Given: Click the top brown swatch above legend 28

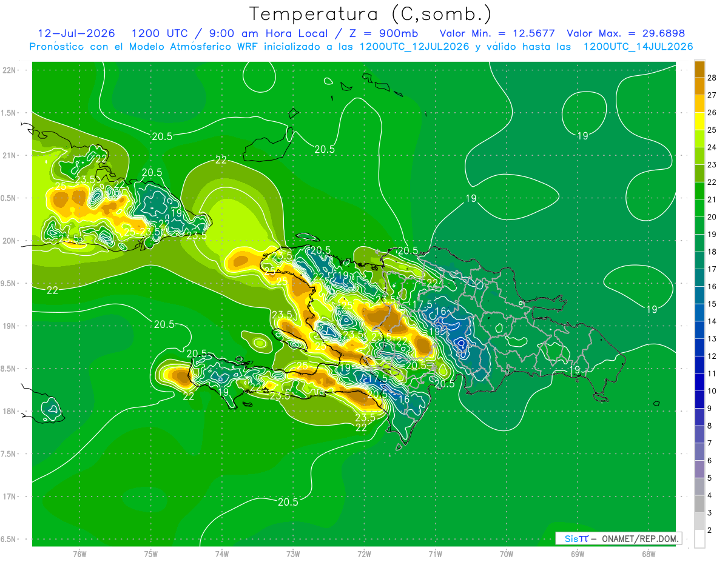Looking at the screenshot, I should pos(699,69).
